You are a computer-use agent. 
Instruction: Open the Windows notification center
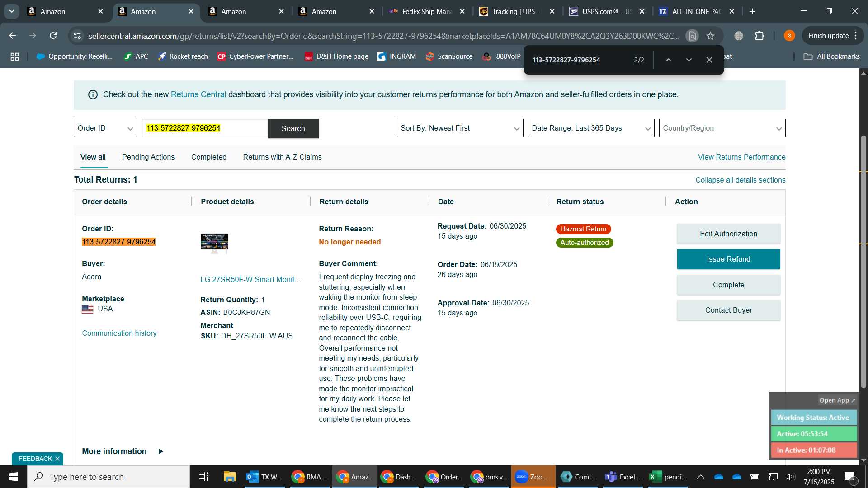point(850,477)
